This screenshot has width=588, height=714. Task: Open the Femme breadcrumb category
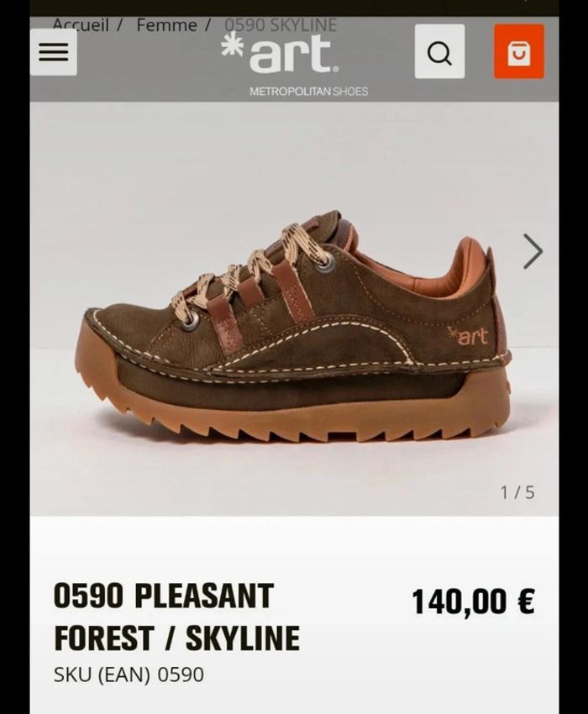point(166,24)
